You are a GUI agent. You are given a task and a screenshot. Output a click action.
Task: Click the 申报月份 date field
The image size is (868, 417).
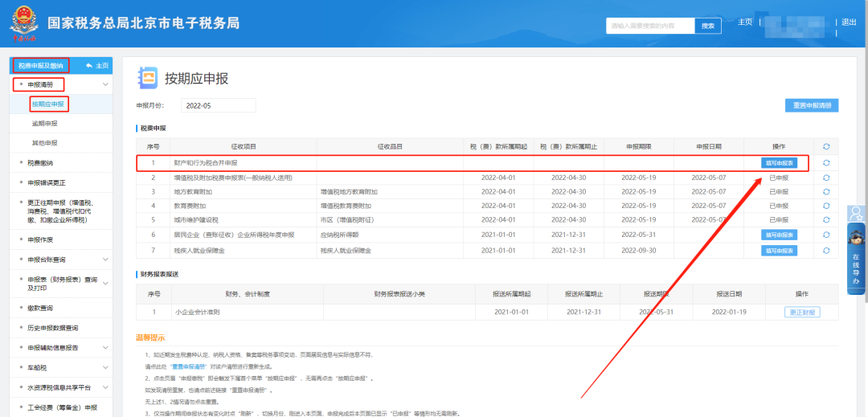tap(218, 105)
